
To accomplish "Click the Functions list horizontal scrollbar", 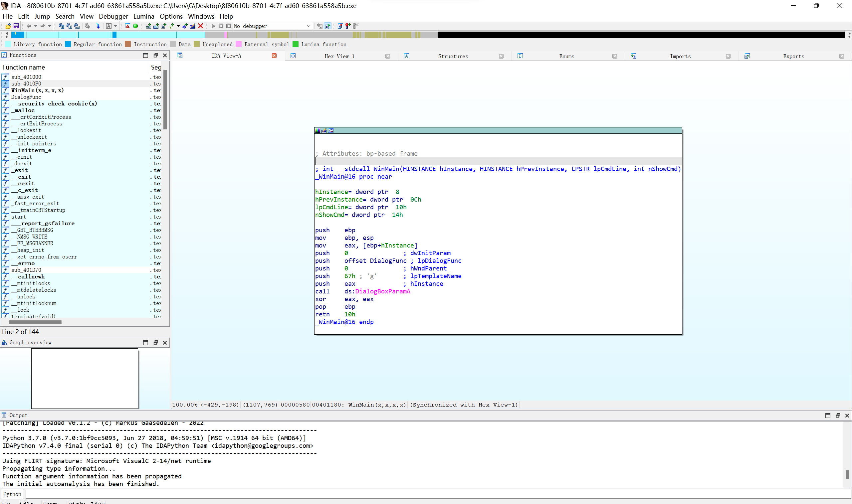I will click(35, 322).
